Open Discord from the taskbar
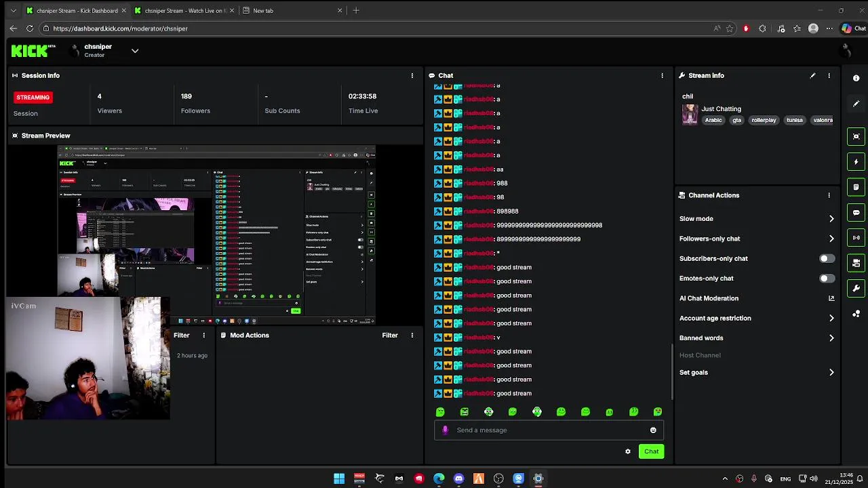Image resolution: width=868 pixels, height=488 pixels. click(459, 479)
